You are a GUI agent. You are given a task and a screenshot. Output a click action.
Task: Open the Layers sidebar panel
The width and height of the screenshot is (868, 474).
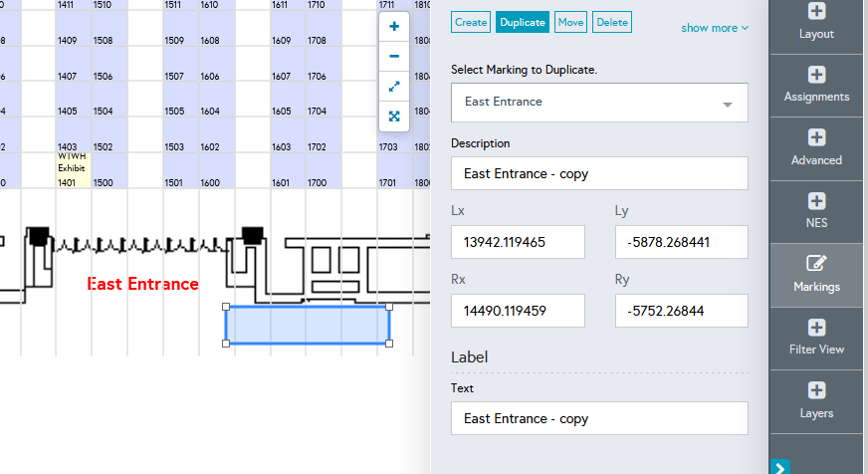(816, 401)
